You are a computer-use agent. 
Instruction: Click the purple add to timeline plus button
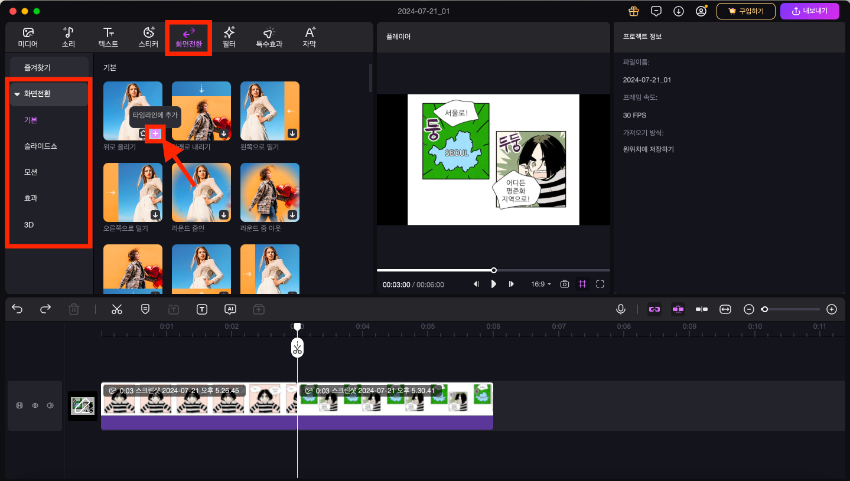point(155,133)
